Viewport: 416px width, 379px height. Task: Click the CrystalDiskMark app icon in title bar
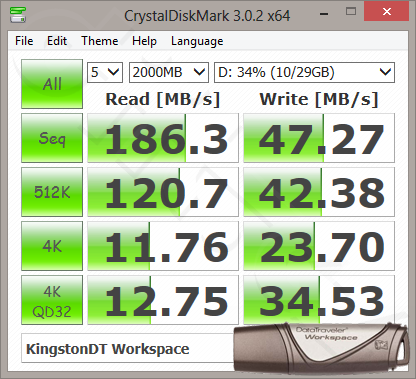click(18, 15)
